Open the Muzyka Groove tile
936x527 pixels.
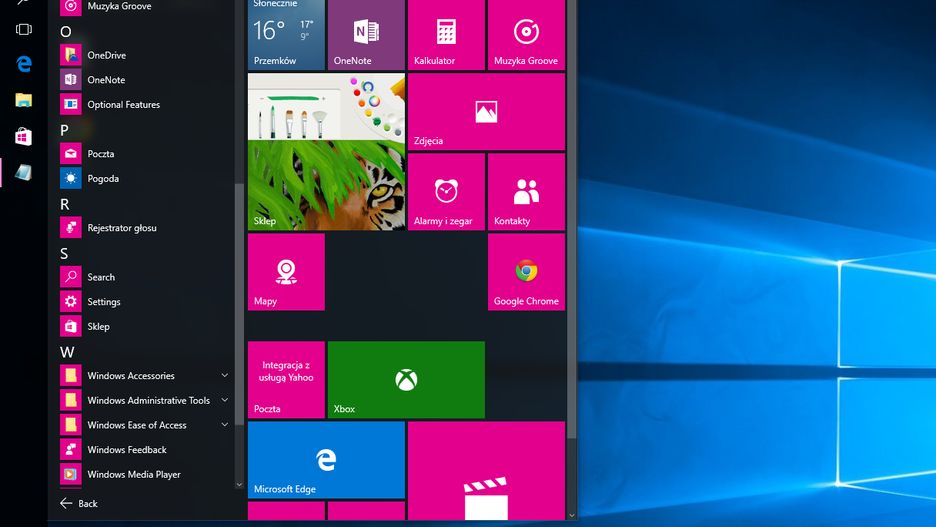click(x=526, y=35)
